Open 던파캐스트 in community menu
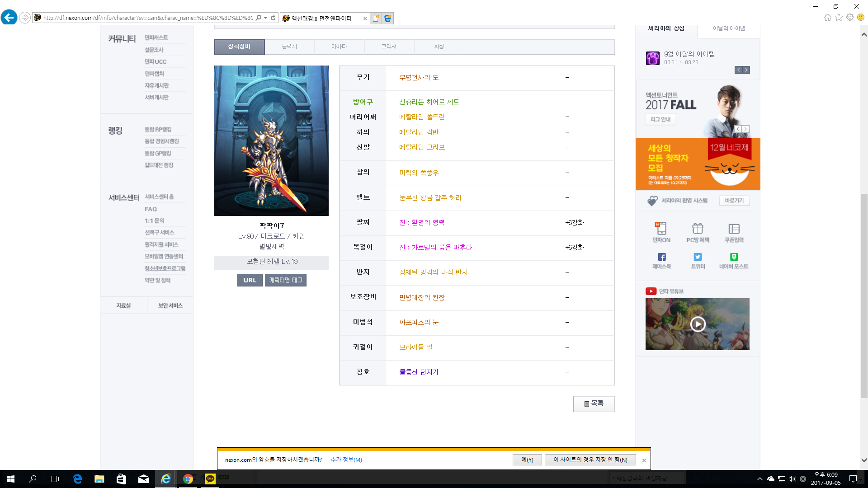This screenshot has width=868, height=488. [x=156, y=38]
